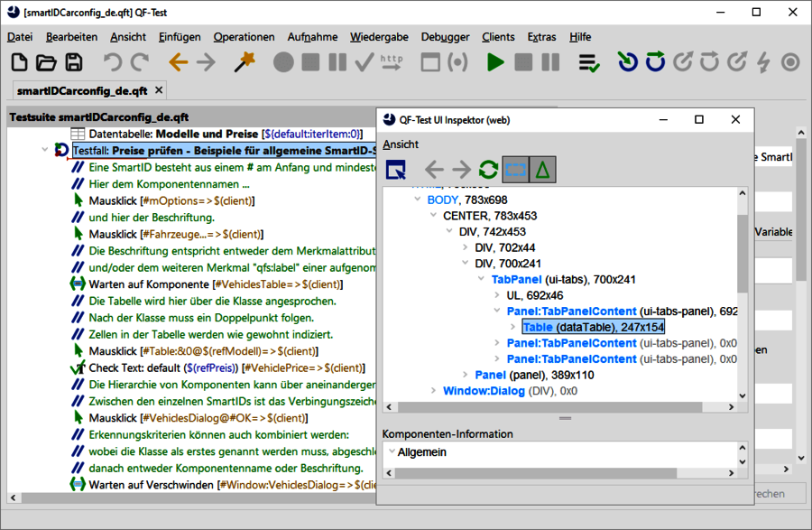The image size is (812, 530).
Task: Close the smartIDCarconfig_de.qft tab
Action: point(159,90)
